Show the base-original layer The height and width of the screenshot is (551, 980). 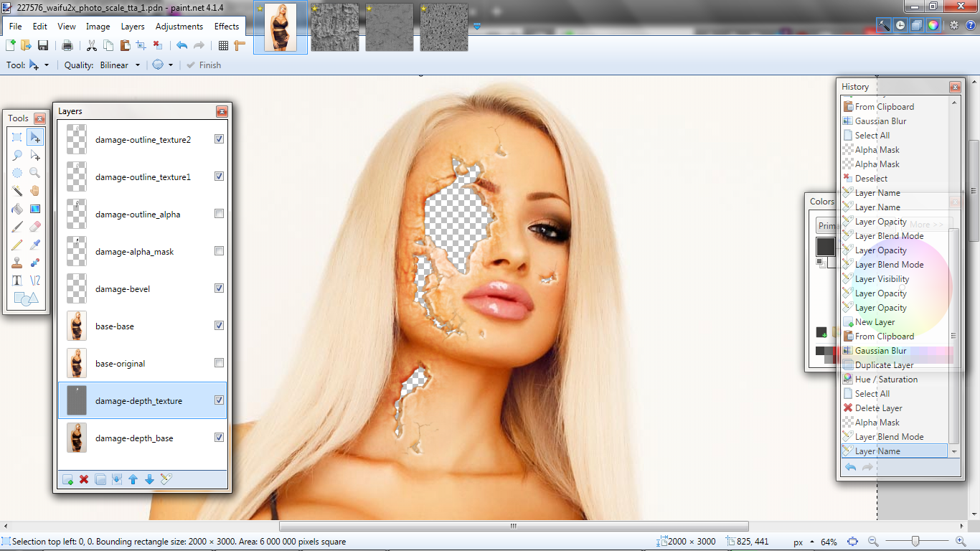pyautogui.click(x=219, y=363)
